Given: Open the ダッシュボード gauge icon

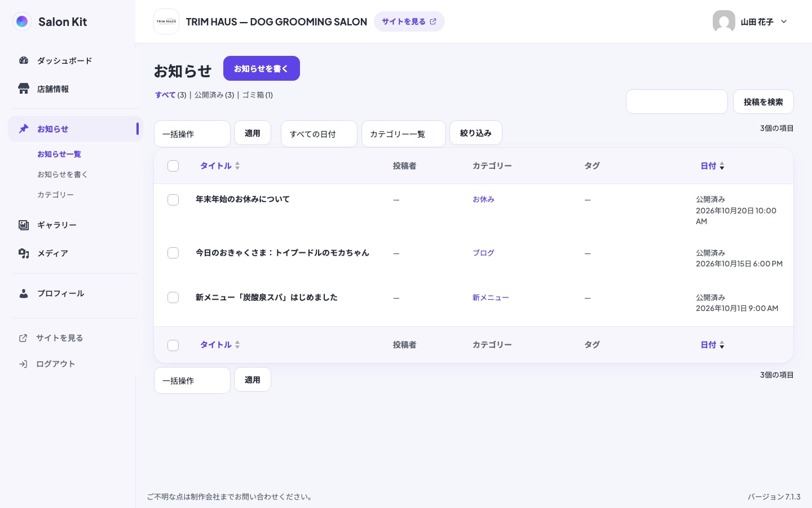Looking at the screenshot, I should [24, 60].
